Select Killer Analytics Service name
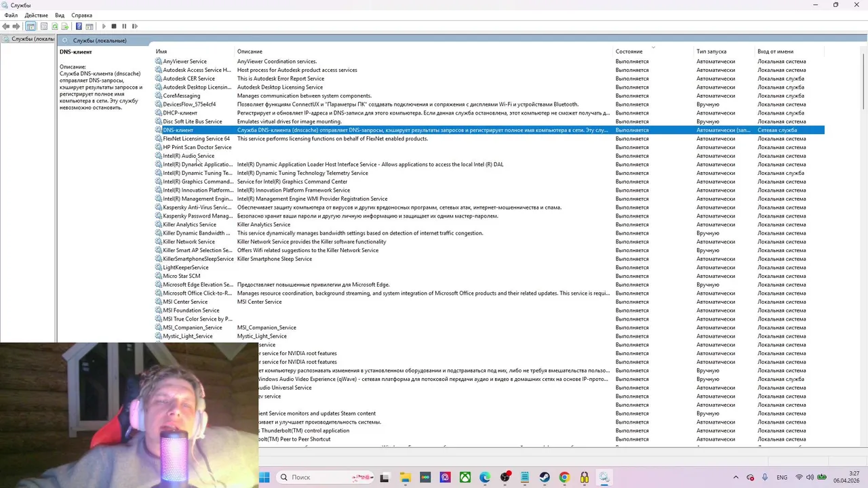The image size is (868, 488). (190, 225)
